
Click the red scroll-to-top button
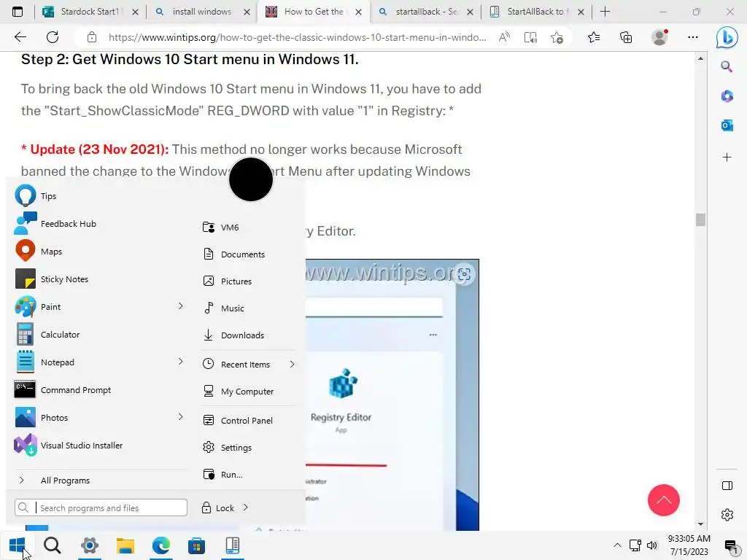(664, 500)
